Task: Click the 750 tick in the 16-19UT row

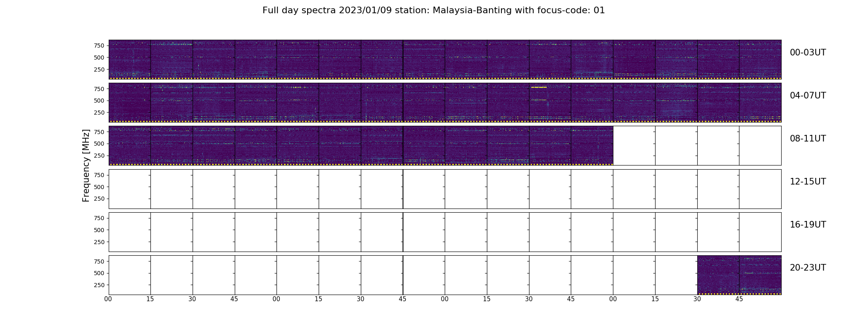Action: [x=99, y=218]
